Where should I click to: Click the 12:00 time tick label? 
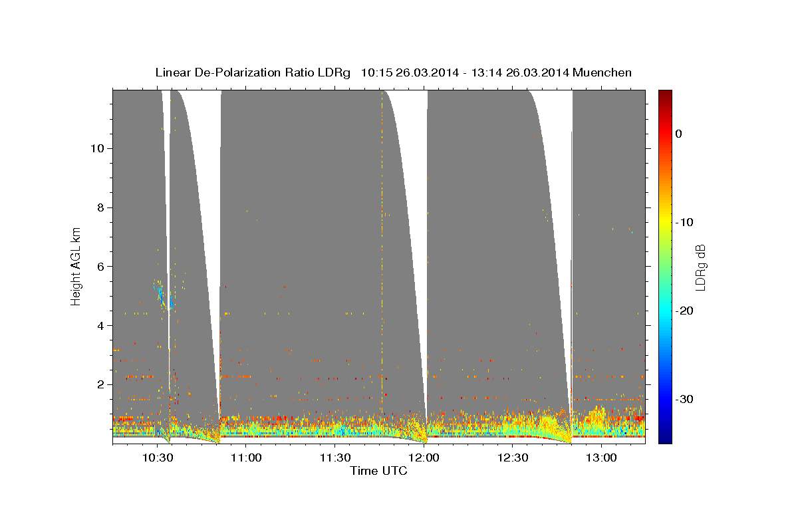coord(424,458)
